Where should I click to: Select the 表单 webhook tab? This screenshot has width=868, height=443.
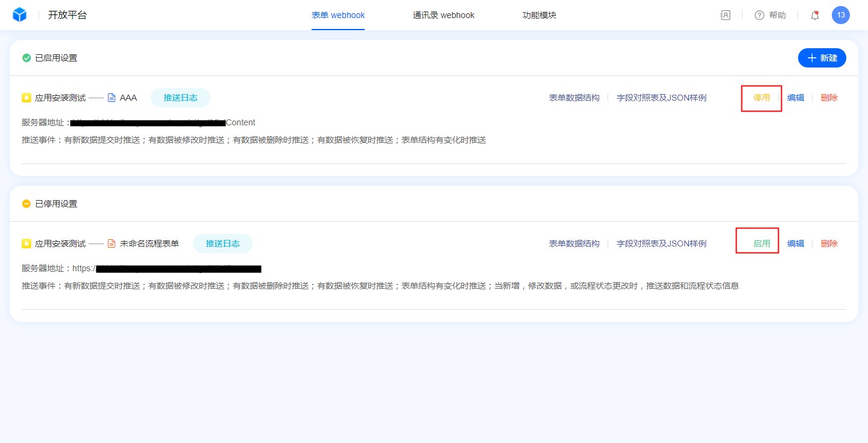[x=338, y=15]
